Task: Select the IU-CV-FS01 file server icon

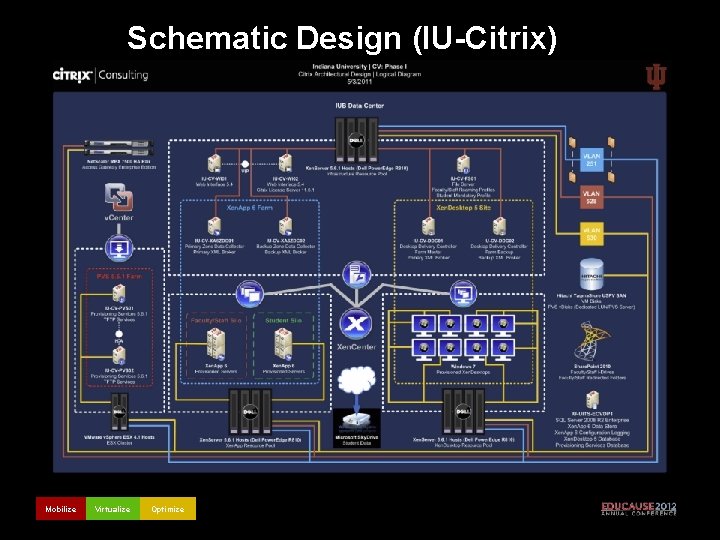Action: pos(463,164)
